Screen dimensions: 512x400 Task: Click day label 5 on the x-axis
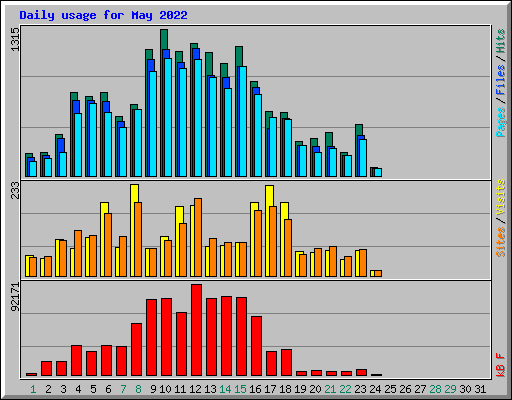[93, 389]
